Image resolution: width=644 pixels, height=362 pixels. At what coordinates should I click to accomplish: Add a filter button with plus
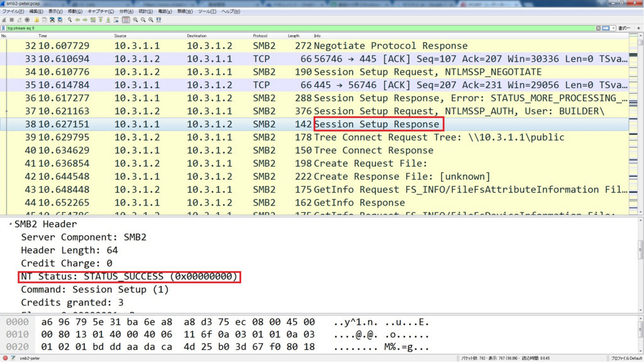tap(638, 28)
